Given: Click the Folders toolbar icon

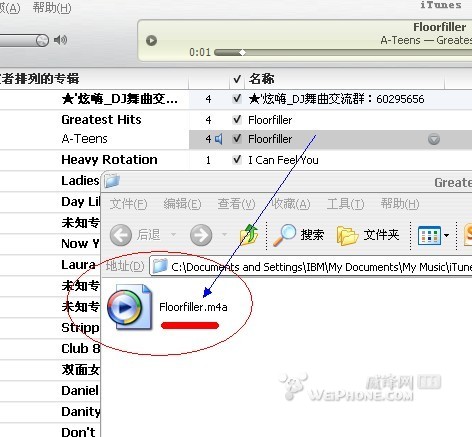Looking at the screenshot, I should point(347,235).
